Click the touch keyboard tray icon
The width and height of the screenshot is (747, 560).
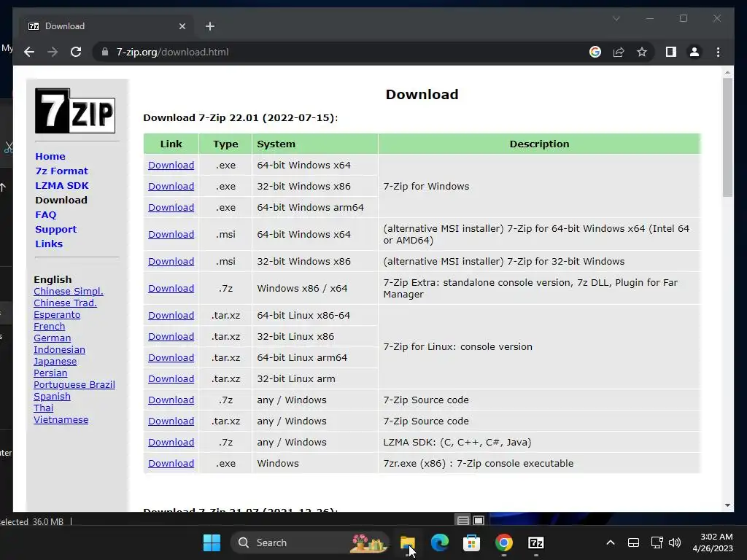click(633, 542)
